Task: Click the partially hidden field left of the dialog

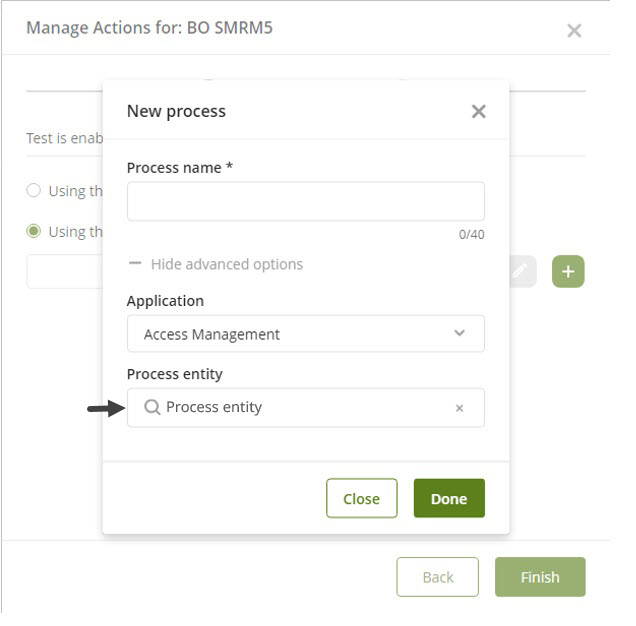Action: tap(64, 271)
